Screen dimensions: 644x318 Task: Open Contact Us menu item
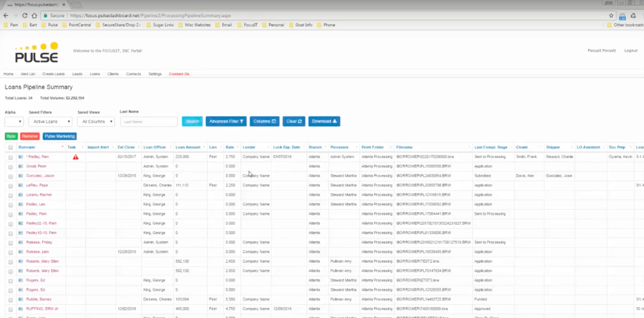[x=179, y=74]
